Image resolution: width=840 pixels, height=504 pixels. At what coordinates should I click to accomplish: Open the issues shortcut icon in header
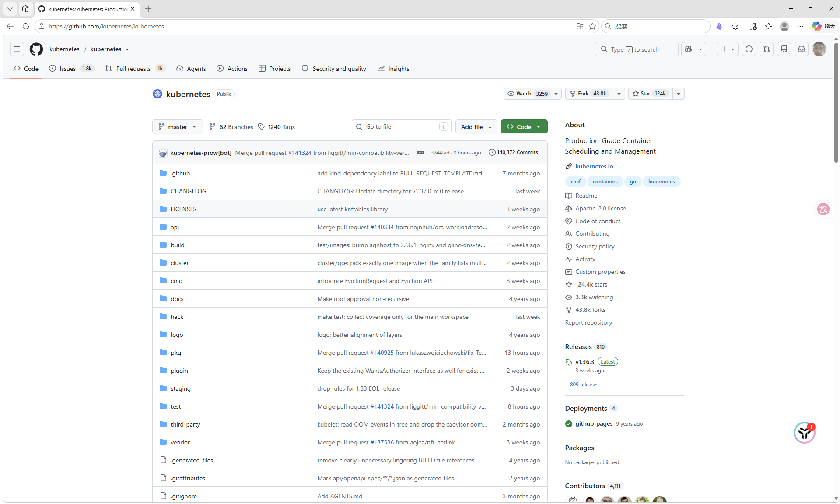click(x=749, y=49)
